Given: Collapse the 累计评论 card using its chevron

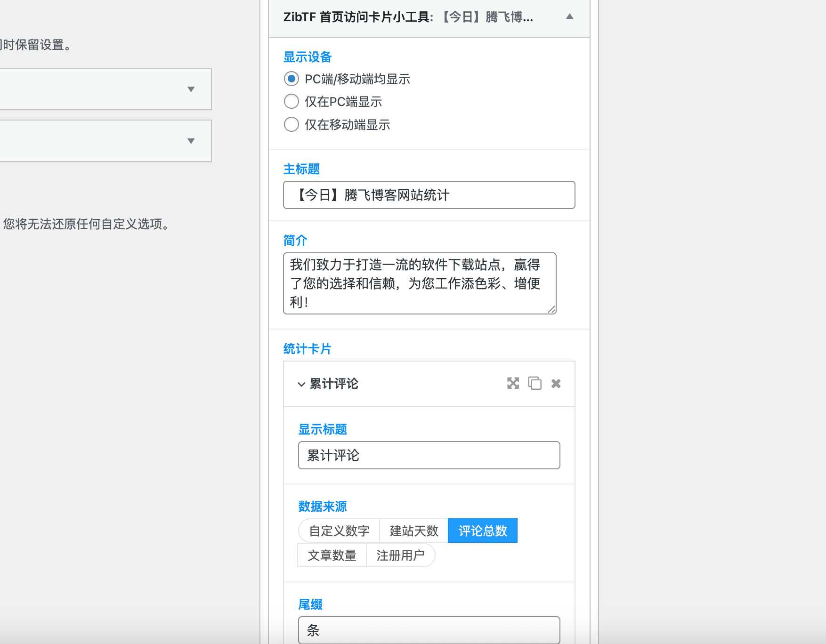Looking at the screenshot, I should point(301,385).
